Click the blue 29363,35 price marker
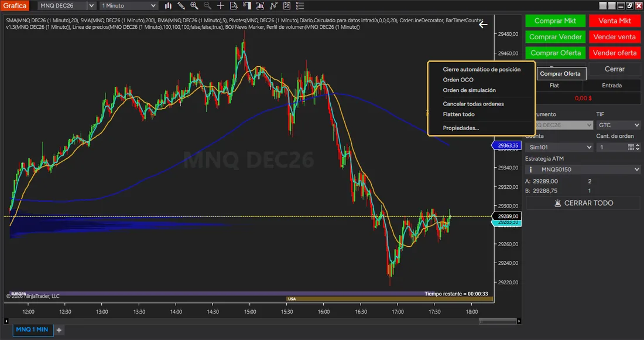This screenshot has width=644, height=340. click(x=507, y=145)
